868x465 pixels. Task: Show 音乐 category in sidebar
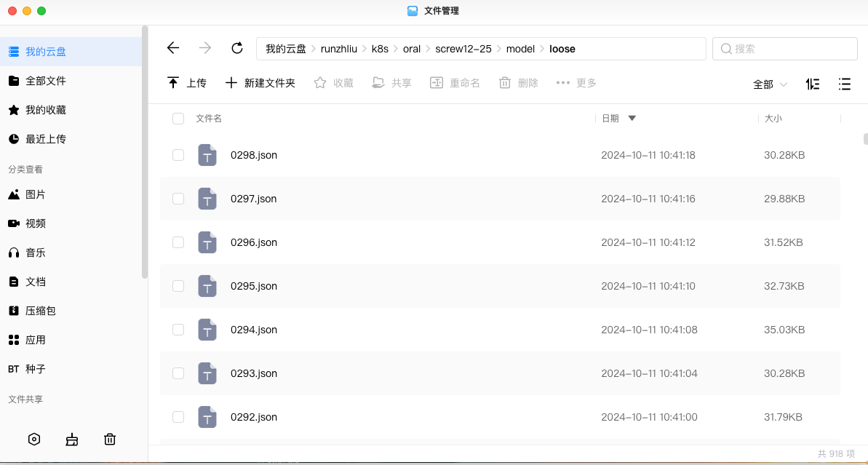pyautogui.click(x=71, y=253)
